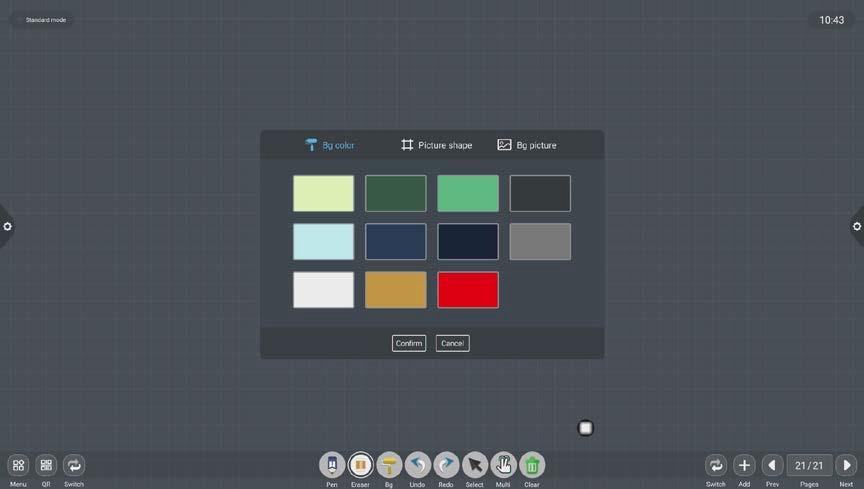The image size is (864, 489).
Task: Open the Menu at the bottom left
Action: (18, 465)
